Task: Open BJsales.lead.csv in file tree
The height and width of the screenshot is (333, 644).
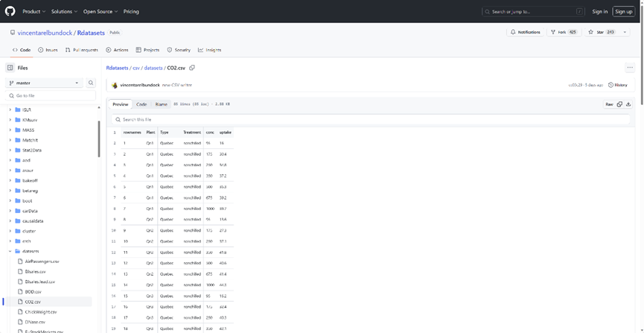Action: 40,282
